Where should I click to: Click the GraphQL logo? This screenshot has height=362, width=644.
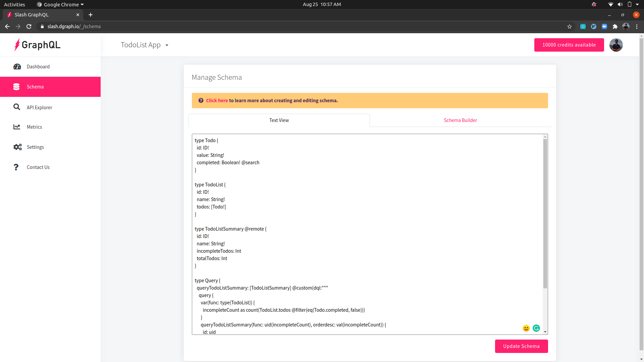[37, 45]
